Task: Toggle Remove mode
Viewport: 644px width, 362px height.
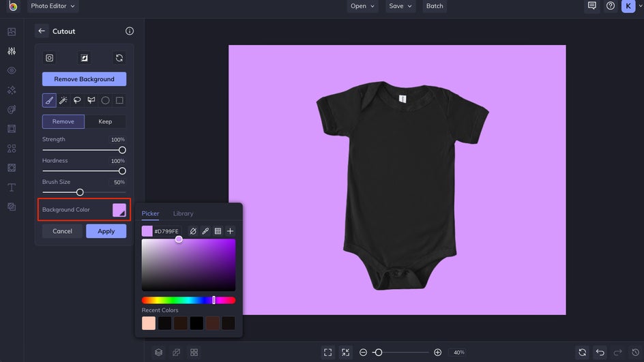Action: tap(63, 121)
